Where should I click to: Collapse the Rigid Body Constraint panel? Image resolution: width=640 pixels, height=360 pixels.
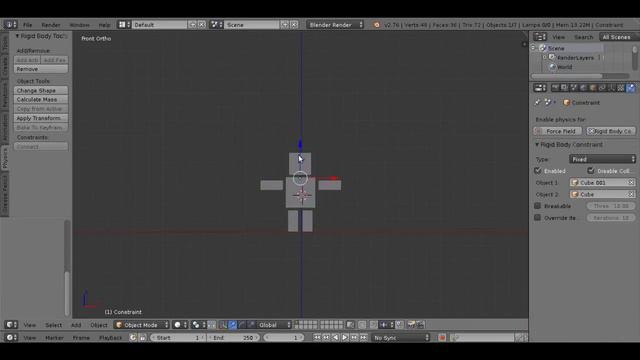pos(537,144)
